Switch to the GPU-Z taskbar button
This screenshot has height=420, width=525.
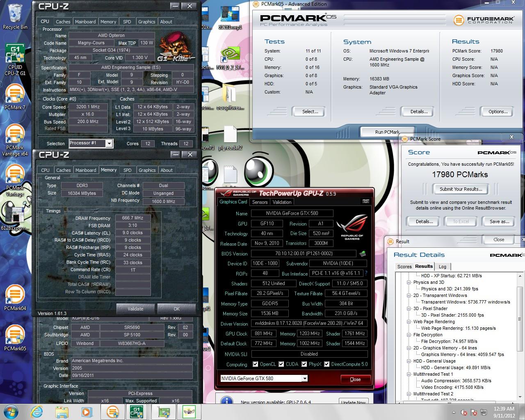164,412
